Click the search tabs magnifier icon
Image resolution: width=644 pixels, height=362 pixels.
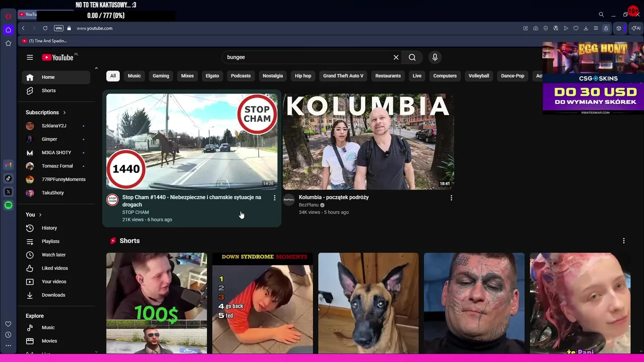tap(601, 15)
